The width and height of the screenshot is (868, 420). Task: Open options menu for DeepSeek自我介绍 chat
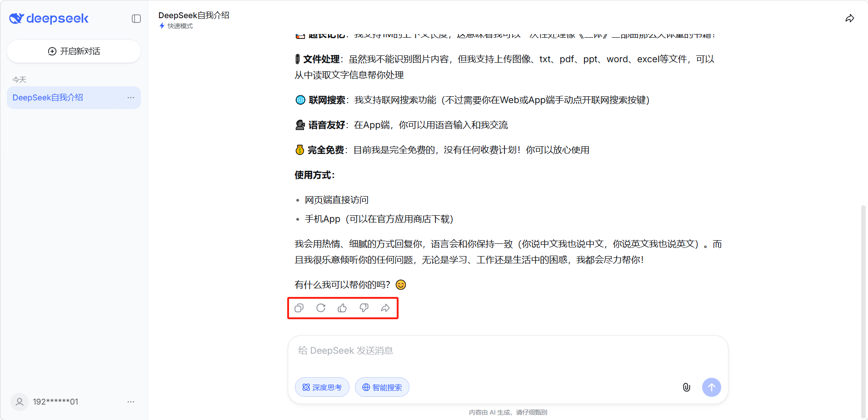131,98
